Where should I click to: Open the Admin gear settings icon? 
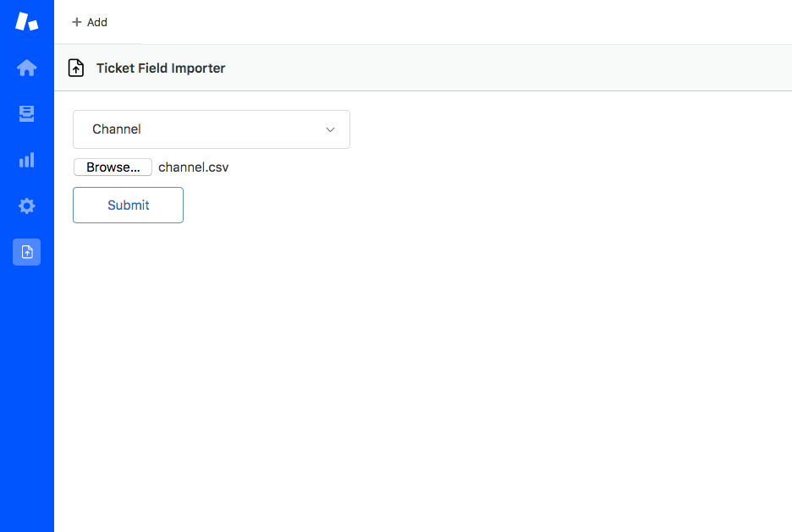tap(27, 206)
